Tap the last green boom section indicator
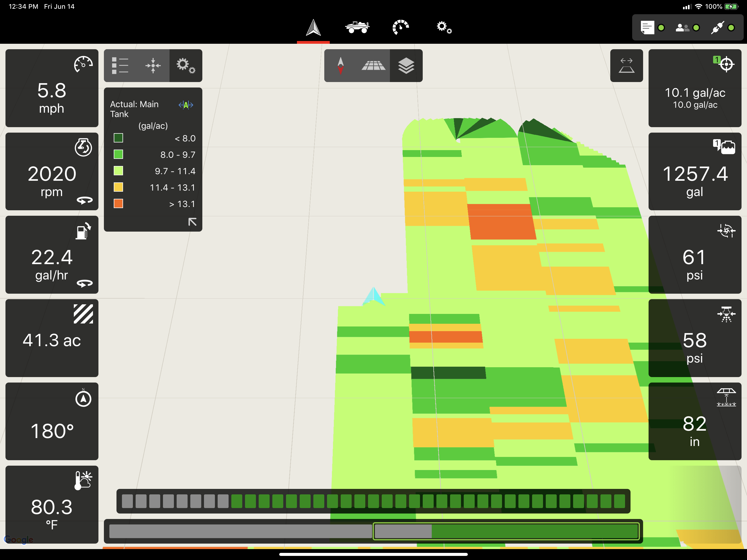Image resolution: width=747 pixels, height=560 pixels. coord(619,501)
